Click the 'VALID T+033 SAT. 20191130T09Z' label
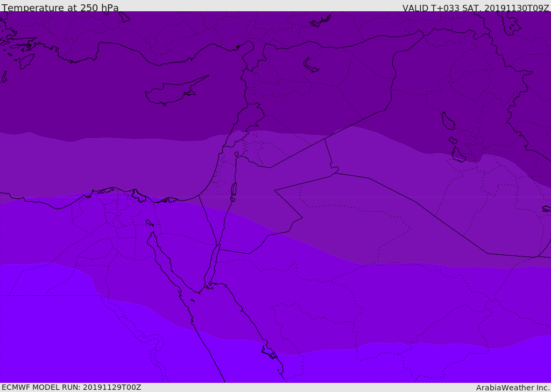This screenshot has width=551, height=392. point(476,8)
